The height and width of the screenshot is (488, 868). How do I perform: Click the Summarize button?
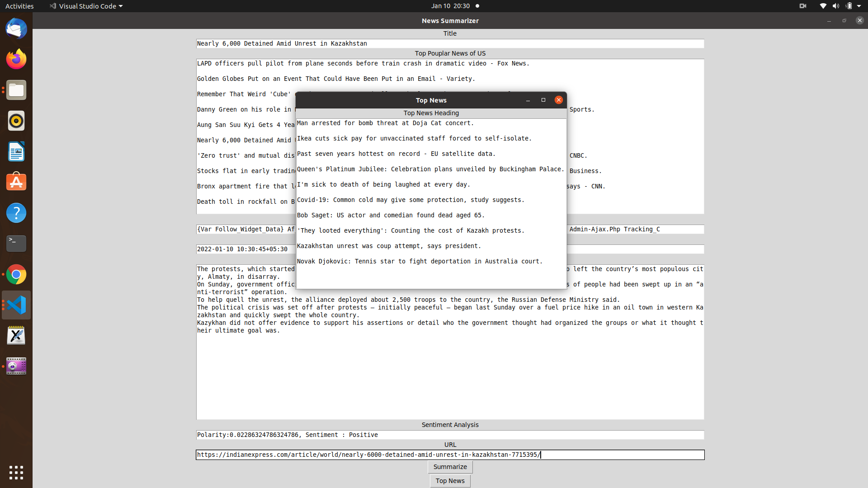[x=450, y=467]
